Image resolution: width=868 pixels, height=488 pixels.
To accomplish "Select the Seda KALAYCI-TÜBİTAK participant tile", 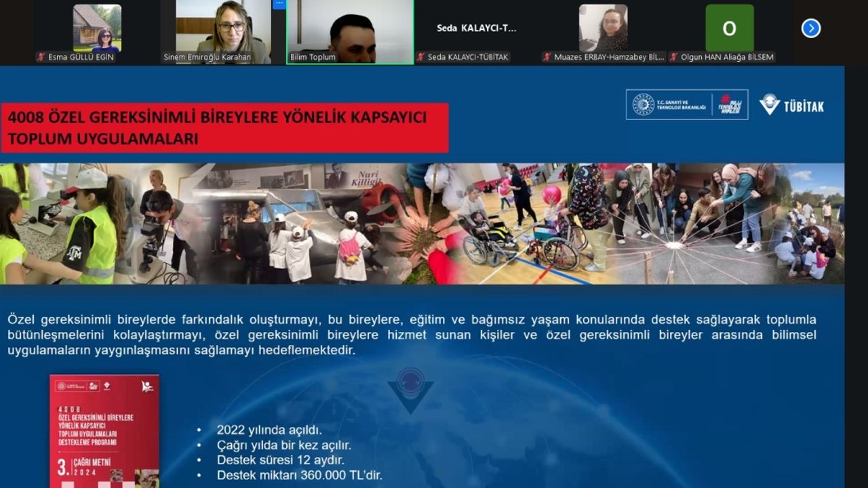I will pyautogui.click(x=476, y=28).
